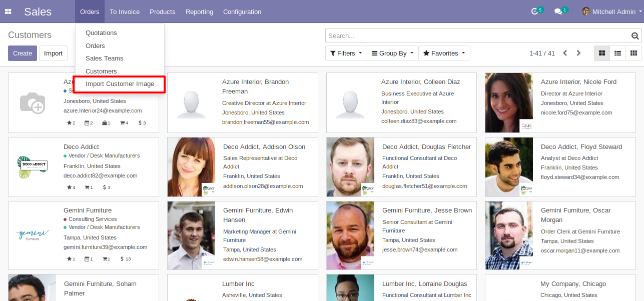Viewport: 644px width, 301px height.
Task: Open the Reporting menu
Action: pyautogui.click(x=199, y=11)
